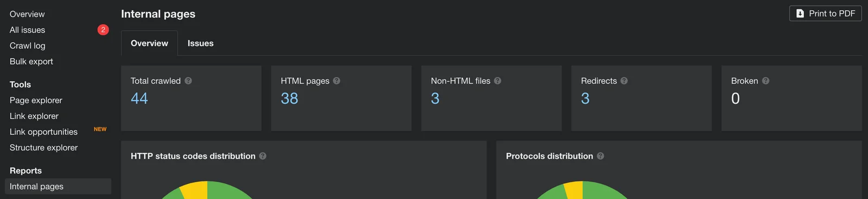Click the Print to PDF button

point(825,14)
